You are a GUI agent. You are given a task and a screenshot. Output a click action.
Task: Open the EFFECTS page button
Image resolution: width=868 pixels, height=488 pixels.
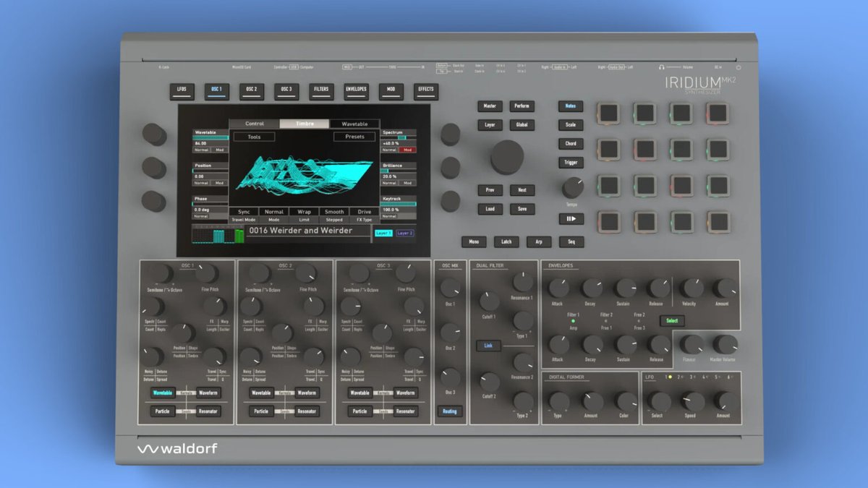426,90
